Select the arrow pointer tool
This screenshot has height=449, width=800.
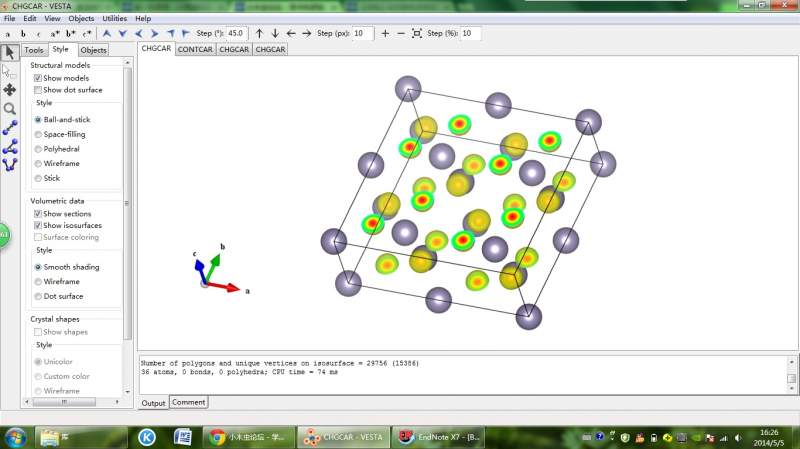pos(10,52)
